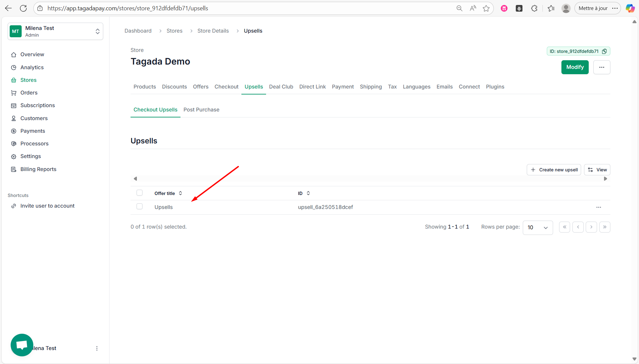
Task: Open the Discounts tab
Action: click(174, 87)
